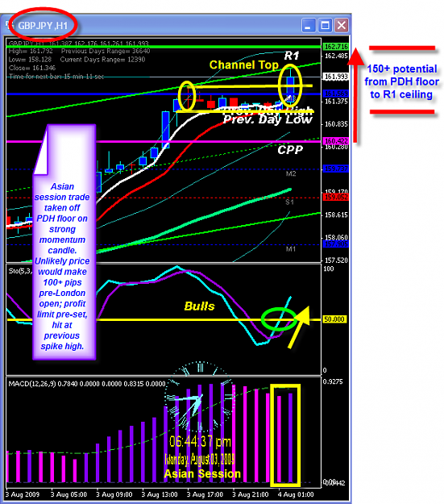This screenshot has width=444, height=504.
Task: Click the 06:44:37 pm clock readout
Action: pyautogui.click(x=200, y=442)
